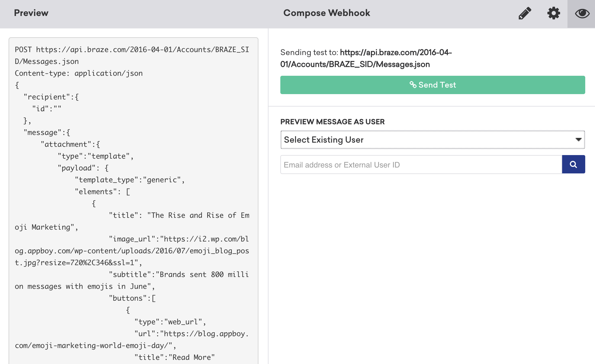The height and width of the screenshot is (364, 595).
Task: Click the "type":"template" line
Action: click(x=96, y=156)
